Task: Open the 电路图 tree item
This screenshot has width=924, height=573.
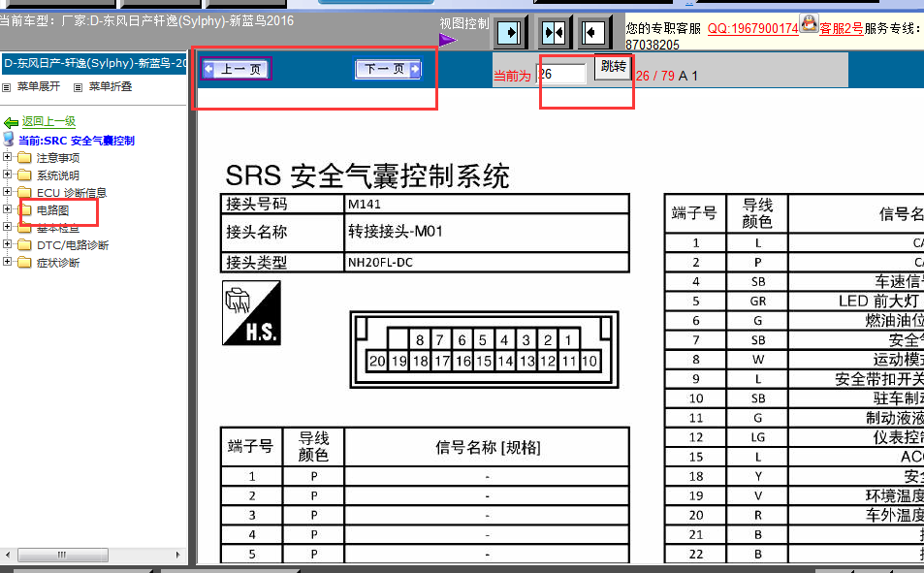Action: (x=53, y=209)
